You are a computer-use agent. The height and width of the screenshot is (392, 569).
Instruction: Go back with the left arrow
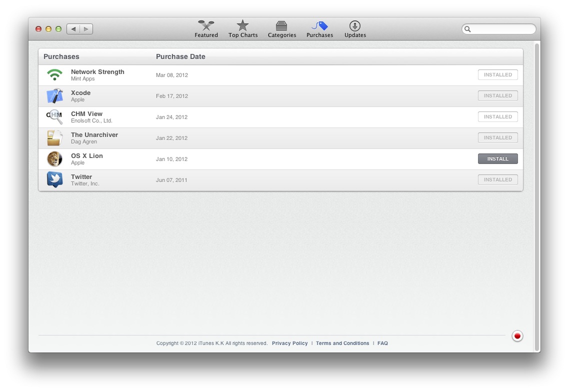pyautogui.click(x=73, y=29)
